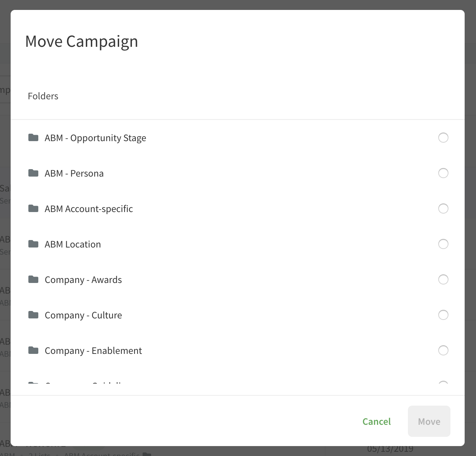This screenshot has height=456, width=476.
Task: Click the Folders column header
Action: (43, 96)
